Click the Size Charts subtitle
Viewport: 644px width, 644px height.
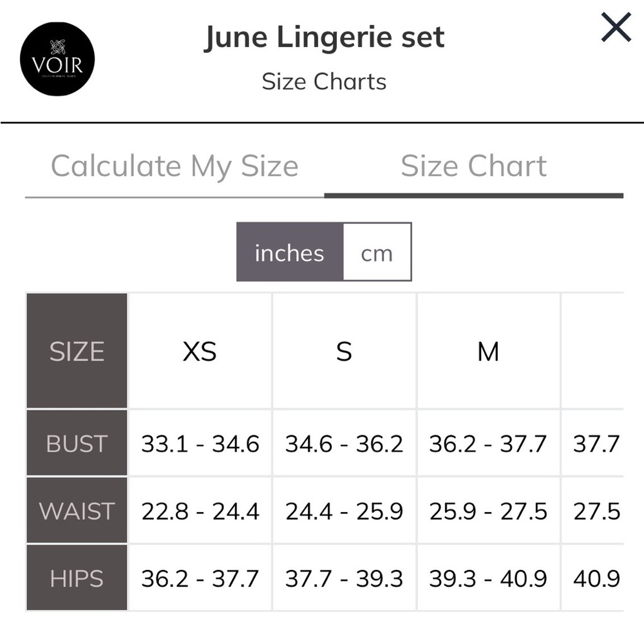(324, 81)
